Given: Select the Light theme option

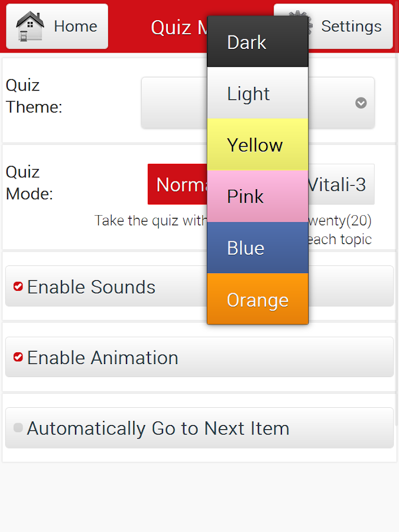Looking at the screenshot, I should (257, 93).
